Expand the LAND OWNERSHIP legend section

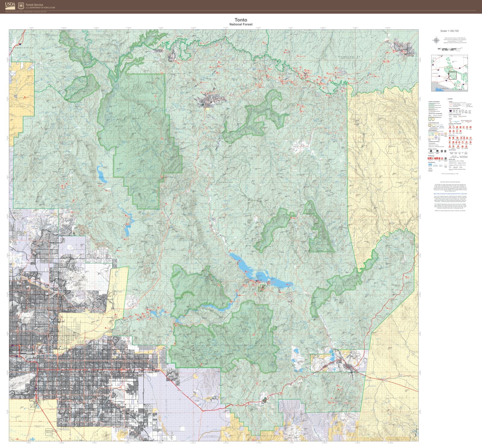pyautogui.click(x=432, y=130)
